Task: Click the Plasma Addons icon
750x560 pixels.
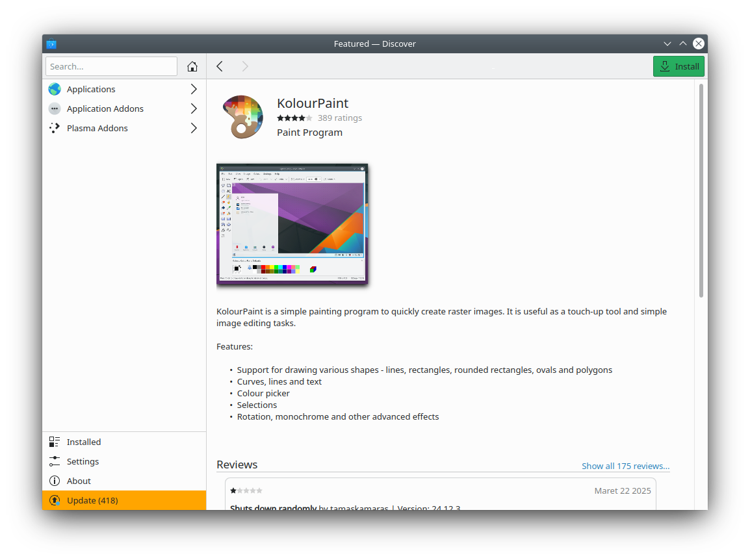Action: click(55, 128)
